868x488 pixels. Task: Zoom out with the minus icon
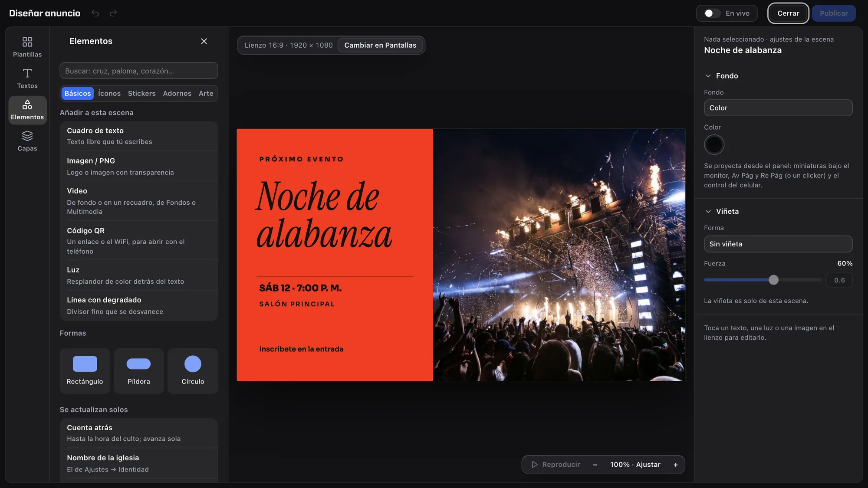tap(595, 465)
